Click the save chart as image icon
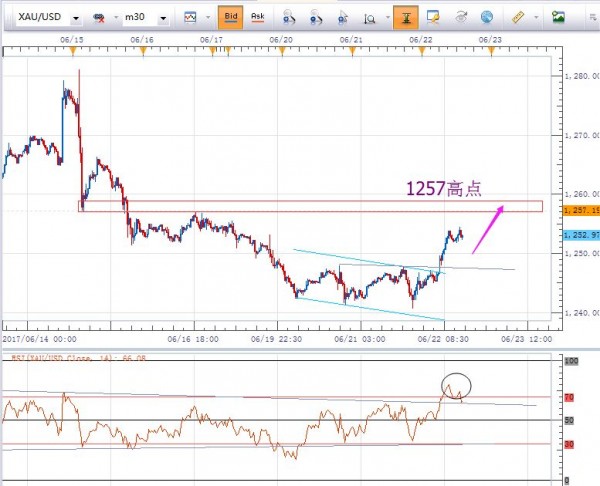600x486 pixels. [559, 17]
